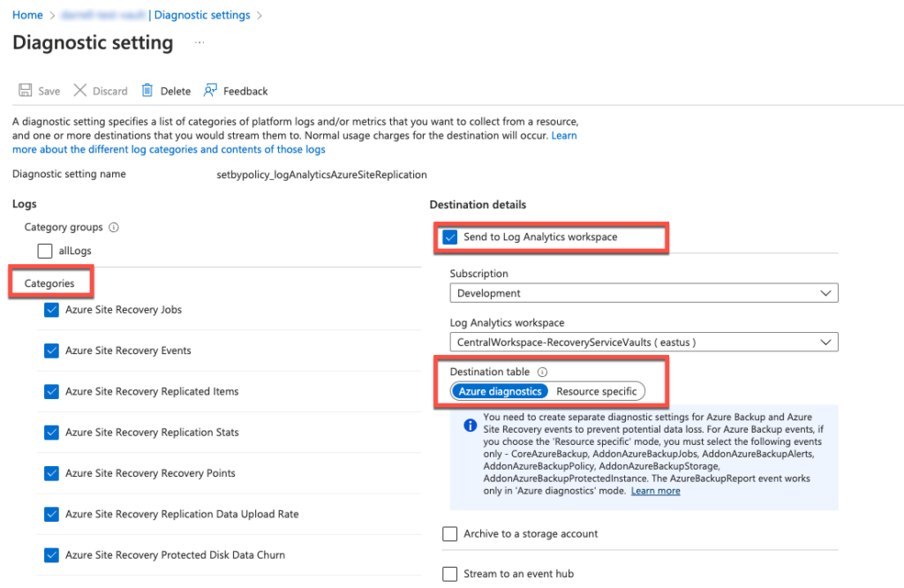Viewport: 904px width, 588px height.
Task: Click the info icon beside Destination table
Action: pos(542,372)
